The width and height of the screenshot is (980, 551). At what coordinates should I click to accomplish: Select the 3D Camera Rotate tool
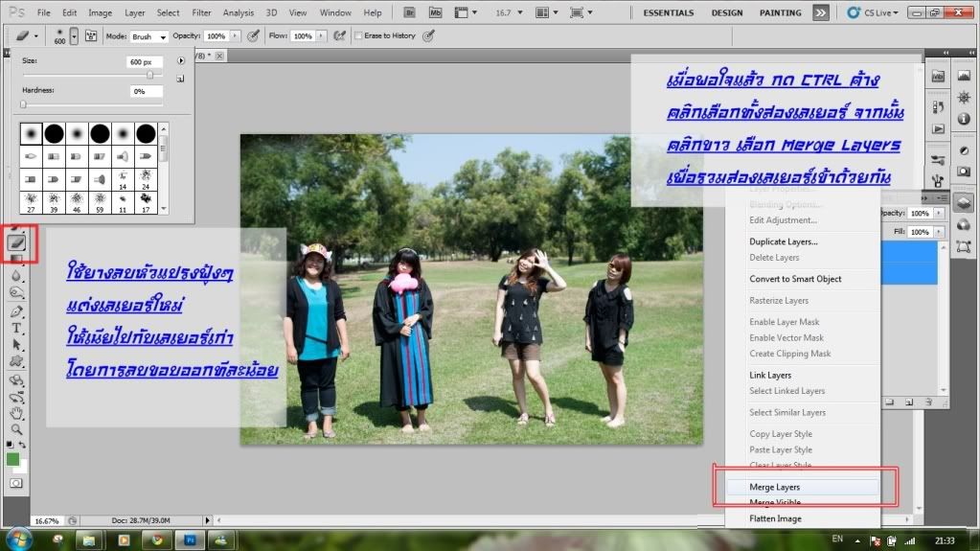point(17,397)
